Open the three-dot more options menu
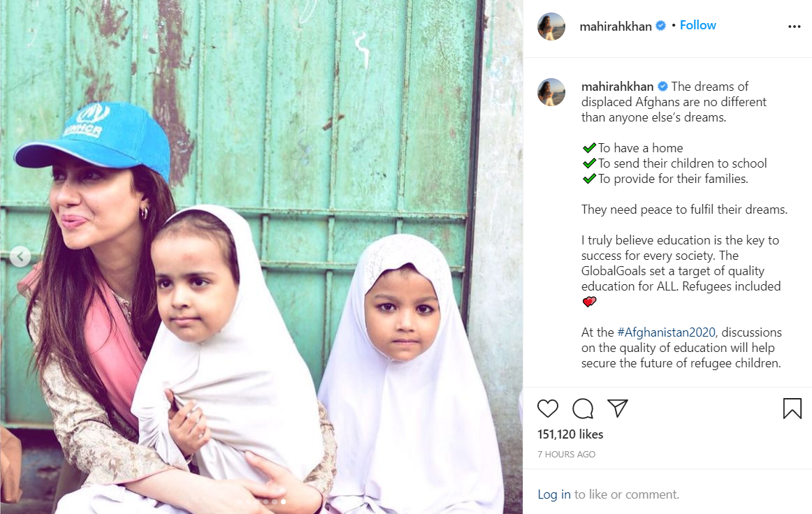 (x=795, y=27)
